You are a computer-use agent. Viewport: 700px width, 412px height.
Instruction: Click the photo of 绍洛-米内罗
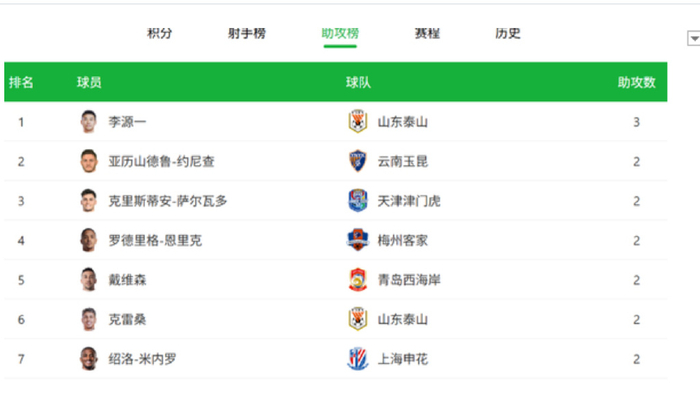[89, 358]
